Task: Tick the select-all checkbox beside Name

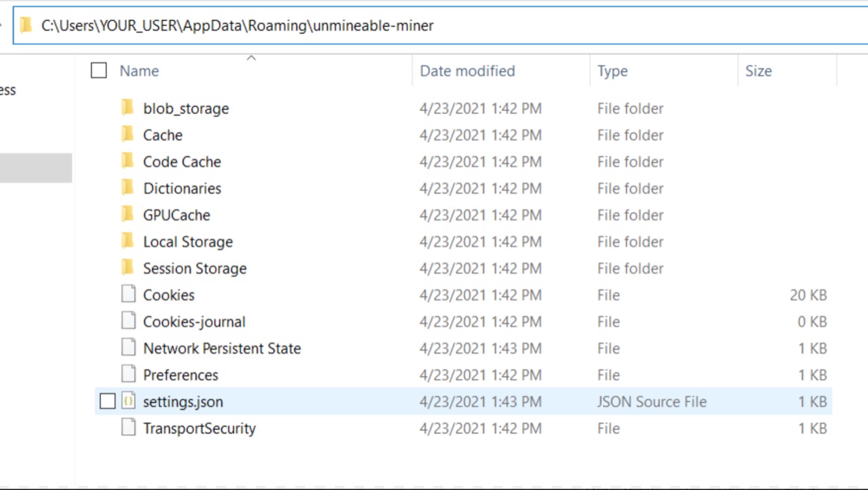Action: tap(99, 71)
